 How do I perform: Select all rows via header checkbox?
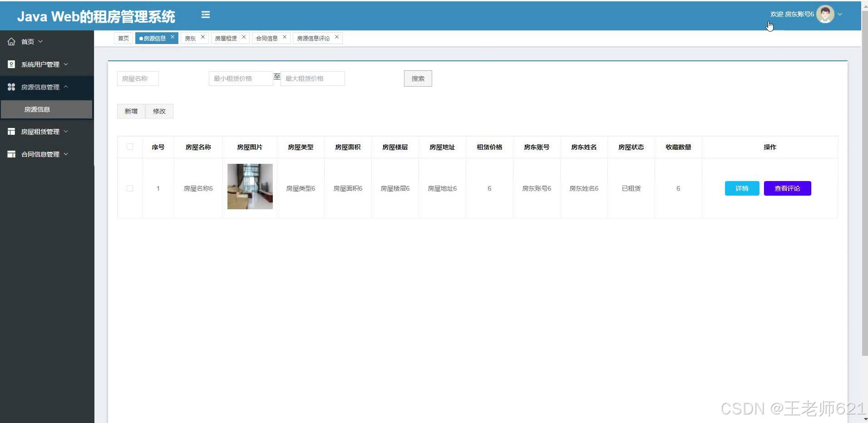point(130,147)
